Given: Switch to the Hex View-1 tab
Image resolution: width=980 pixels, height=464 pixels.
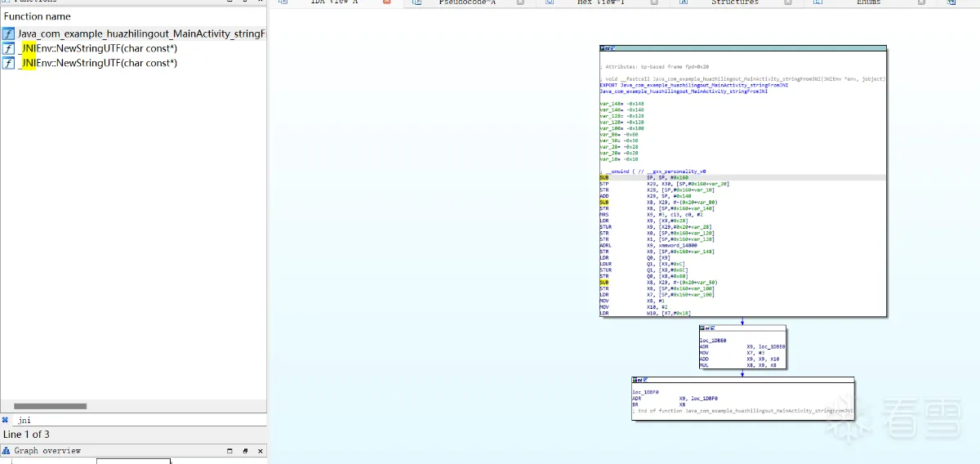Looking at the screenshot, I should point(600,2).
